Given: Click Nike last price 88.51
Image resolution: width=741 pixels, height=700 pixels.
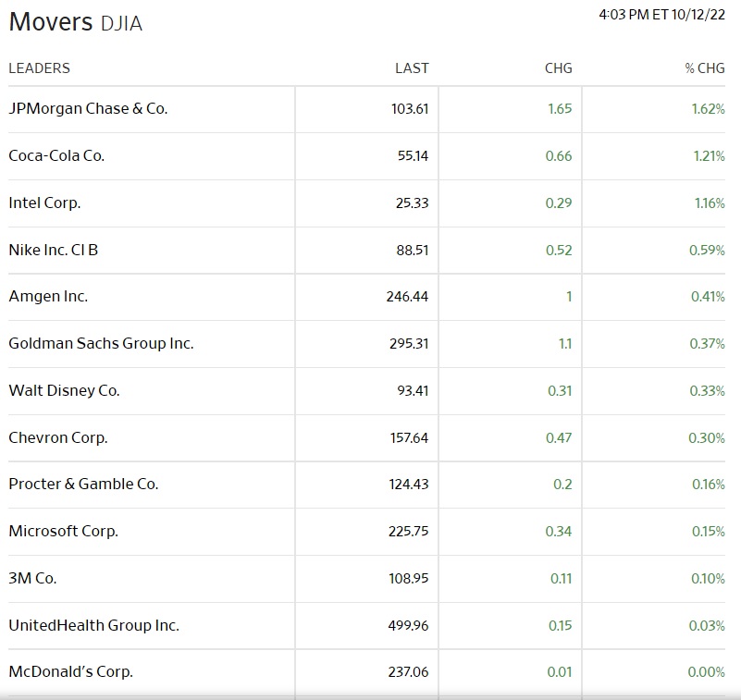Looking at the screenshot, I should click(x=413, y=250).
